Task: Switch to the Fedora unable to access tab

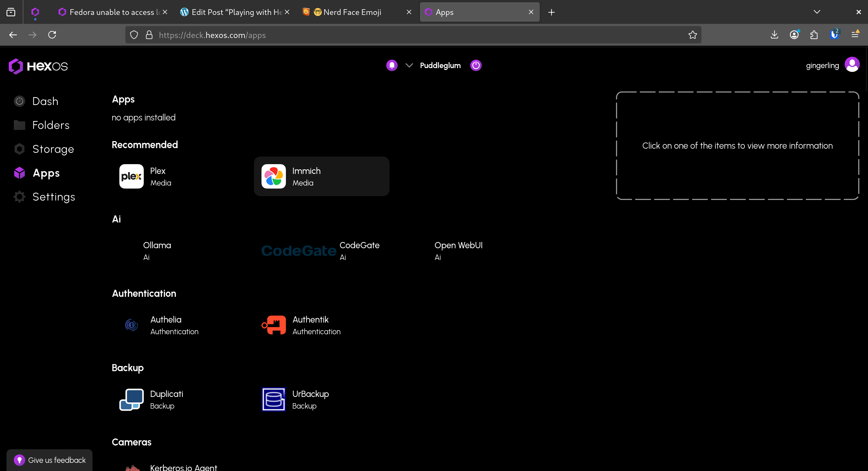Action: [113, 12]
